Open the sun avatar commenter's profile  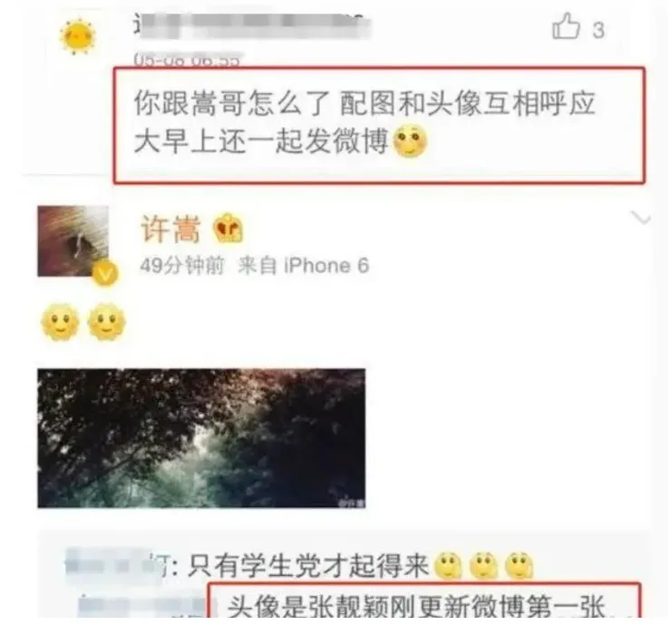tap(77, 36)
